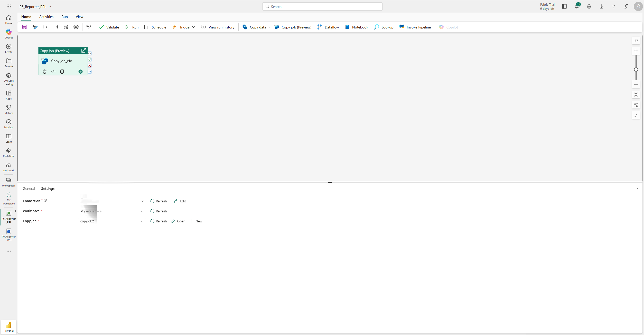
Task: Delete Copy job_efc using the trash icon
Action: [x=44, y=72]
